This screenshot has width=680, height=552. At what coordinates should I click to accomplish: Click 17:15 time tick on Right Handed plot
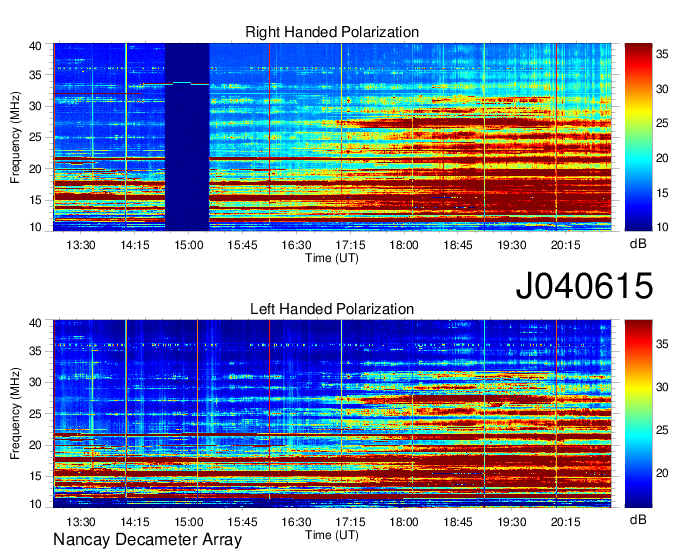pyautogui.click(x=350, y=245)
